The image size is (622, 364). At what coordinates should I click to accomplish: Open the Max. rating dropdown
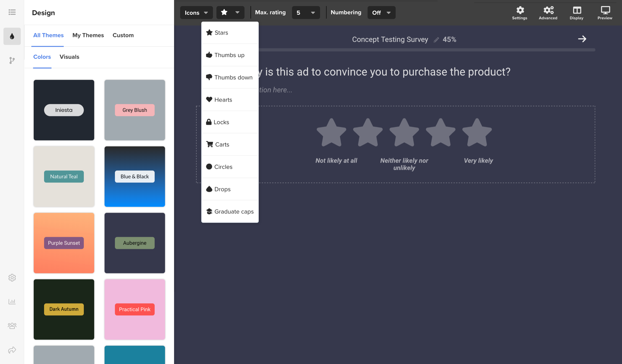(x=306, y=13)
